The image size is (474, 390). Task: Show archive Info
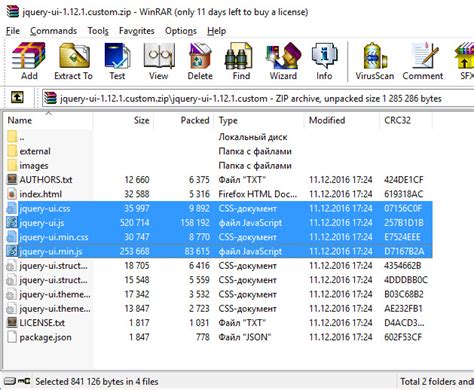(324, 61)
